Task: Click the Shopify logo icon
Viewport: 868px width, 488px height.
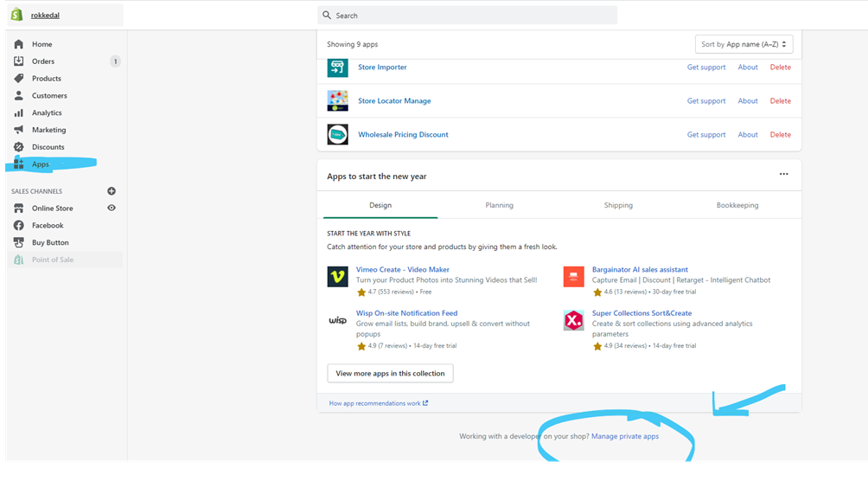Action: pyautogui.click(x=16, y=15)
